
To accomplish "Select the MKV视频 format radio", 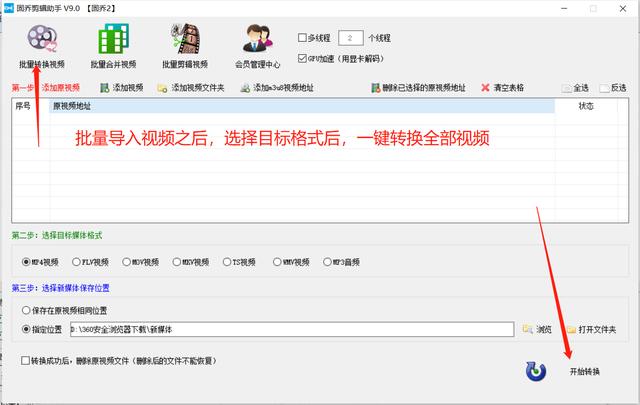I will 177,262.
